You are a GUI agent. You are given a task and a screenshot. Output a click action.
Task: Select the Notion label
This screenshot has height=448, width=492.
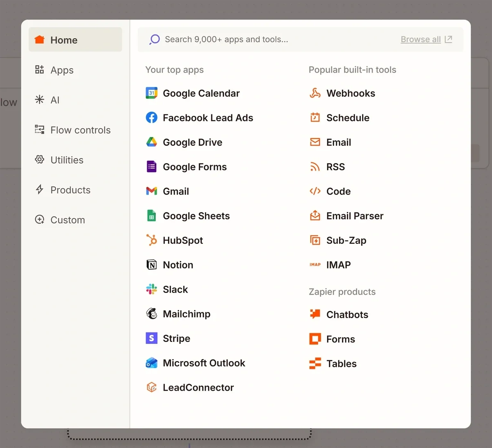pyautogui.click(x=178, y=265)
